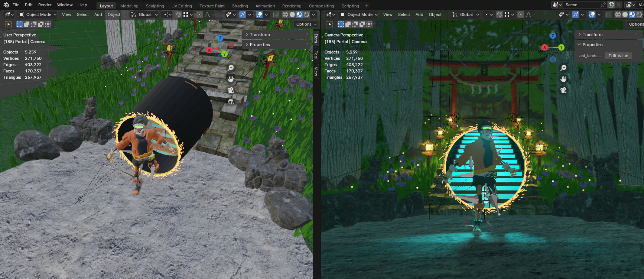
Task: Toggle proportional editing in left viewport header
Action: coord(199,14)
